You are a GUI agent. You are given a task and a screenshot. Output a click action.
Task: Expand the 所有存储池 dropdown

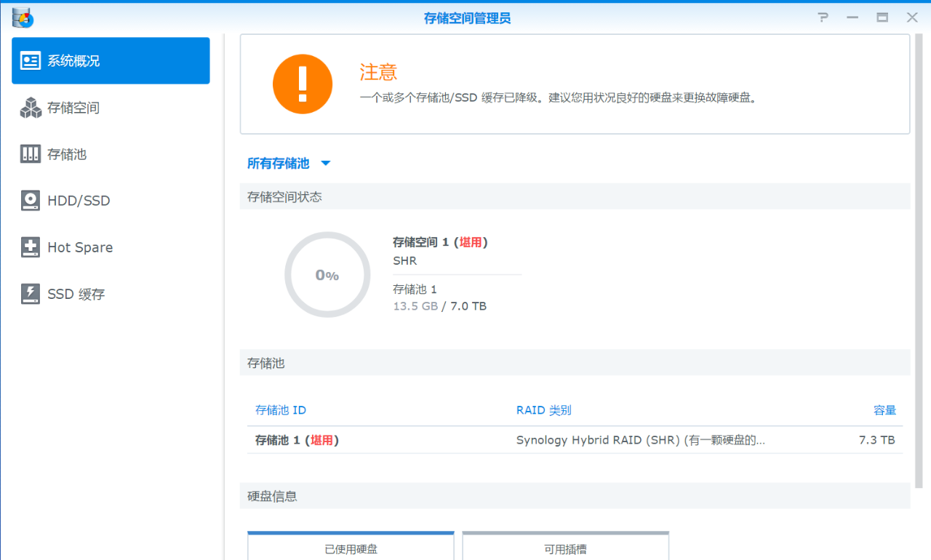click(x=289, y=164)
